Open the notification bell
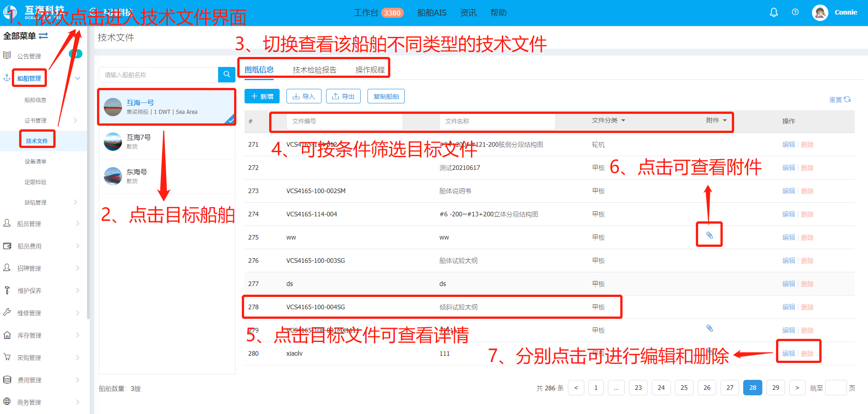This screenshot has width=868, height=414. coord(773,12)
